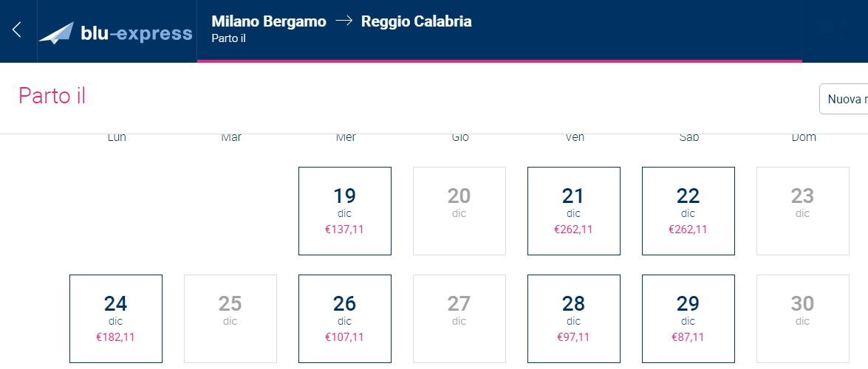Select 28 dic at €97,11
868x369 pixels.
[573, 318]
